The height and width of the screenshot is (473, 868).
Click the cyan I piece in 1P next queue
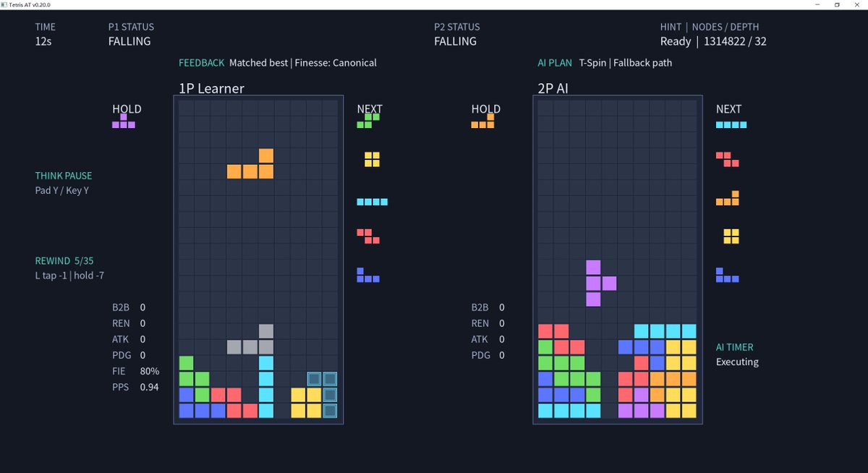[372, 202]
